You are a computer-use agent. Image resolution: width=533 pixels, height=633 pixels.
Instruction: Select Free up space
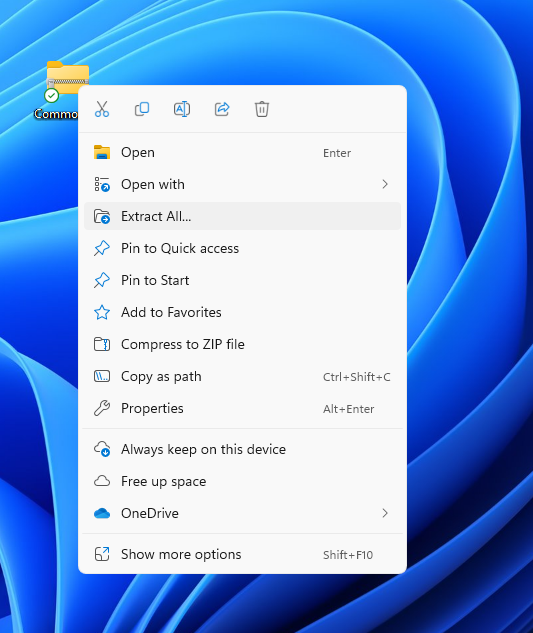pyautogui.click(x=242, y=481)
